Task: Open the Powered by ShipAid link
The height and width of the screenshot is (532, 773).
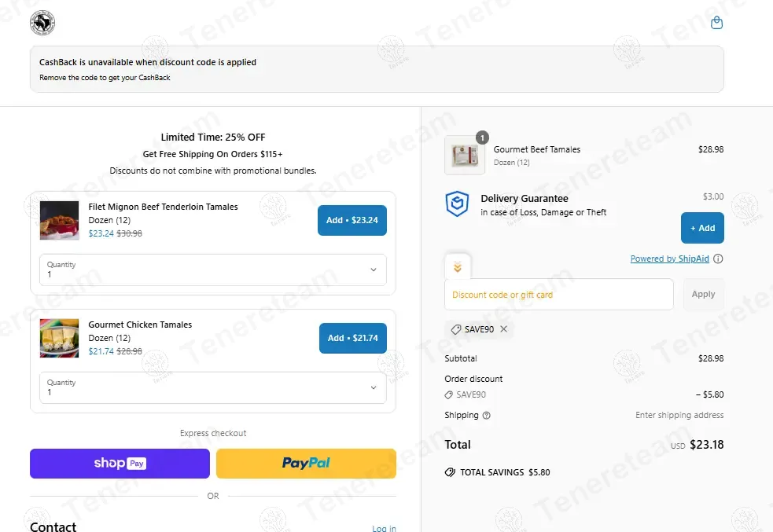Action: (x=669, y=259)
